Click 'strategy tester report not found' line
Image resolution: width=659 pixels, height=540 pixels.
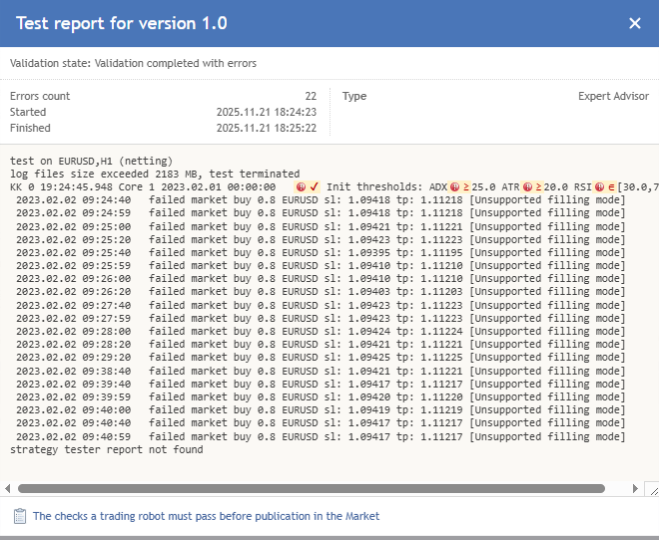tap(106, 450)
